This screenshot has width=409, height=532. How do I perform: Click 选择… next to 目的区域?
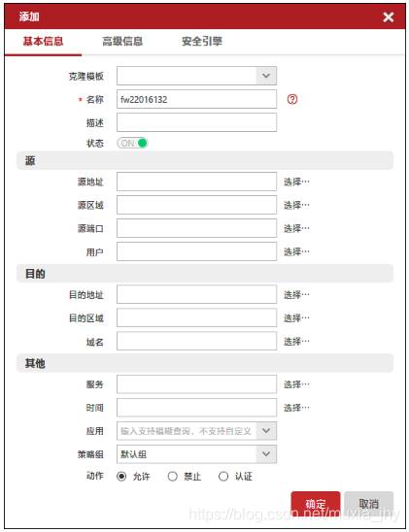tap(296, 317)
